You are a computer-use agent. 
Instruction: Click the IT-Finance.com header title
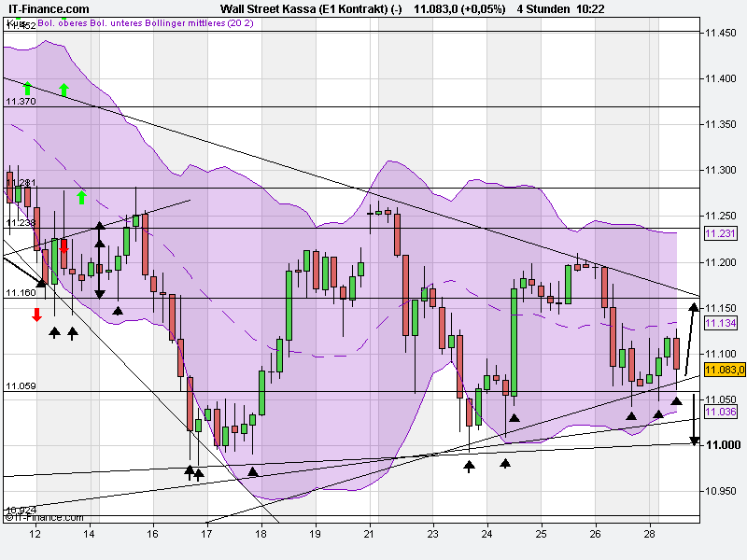(x=49, y=9)
